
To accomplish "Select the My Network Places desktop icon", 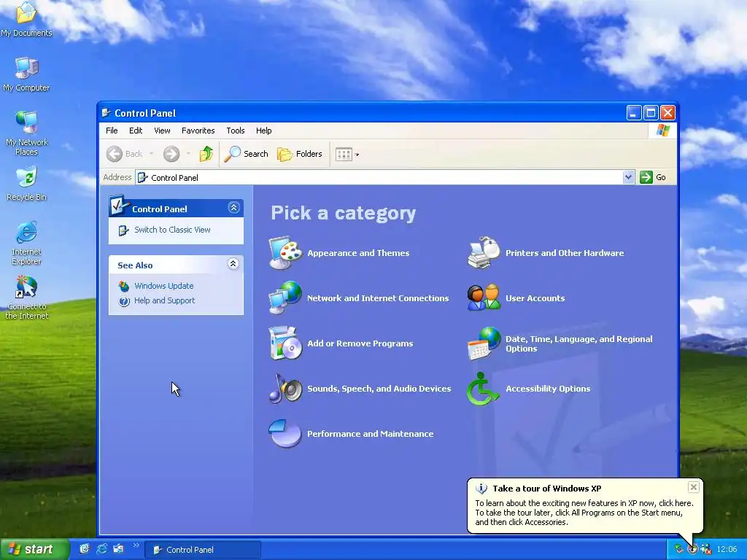I will 27,133.
